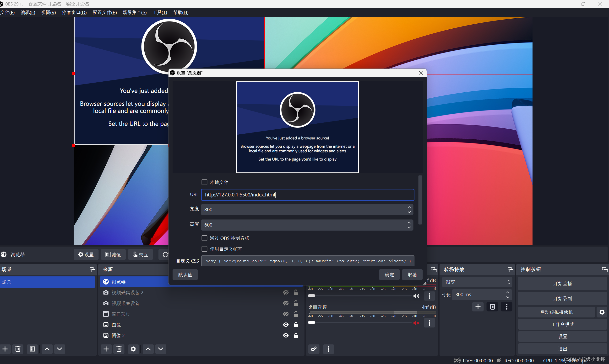Add a new scene with plus icon
This screenshot has width=609, height=364.
5,349
